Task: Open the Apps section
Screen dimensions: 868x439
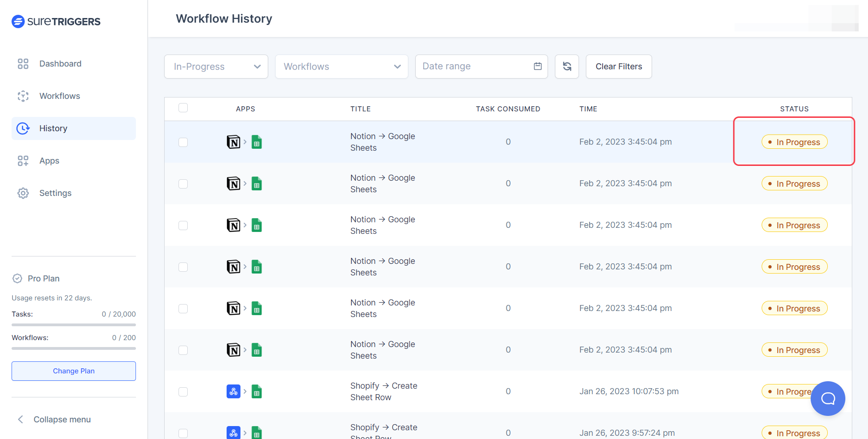Action: pyautogui.click(x=49, y=161)
